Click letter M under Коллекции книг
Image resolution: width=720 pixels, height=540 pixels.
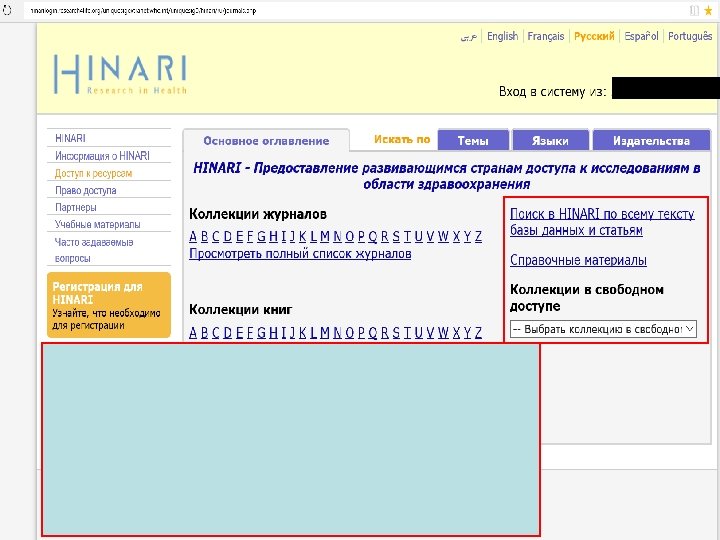(x=325, y=332)
